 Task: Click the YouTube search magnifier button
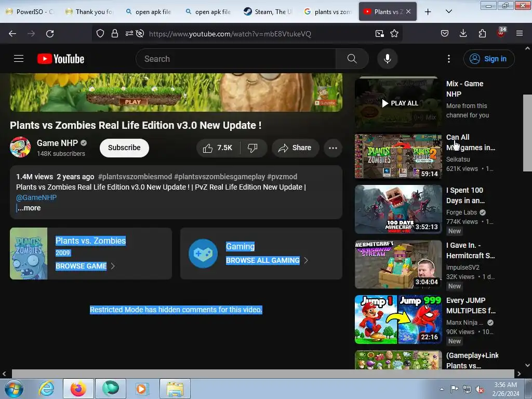point(352,59)
